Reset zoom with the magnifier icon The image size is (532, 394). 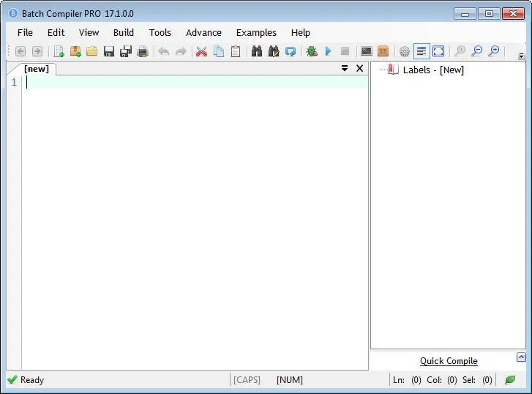tap(460, 51)
